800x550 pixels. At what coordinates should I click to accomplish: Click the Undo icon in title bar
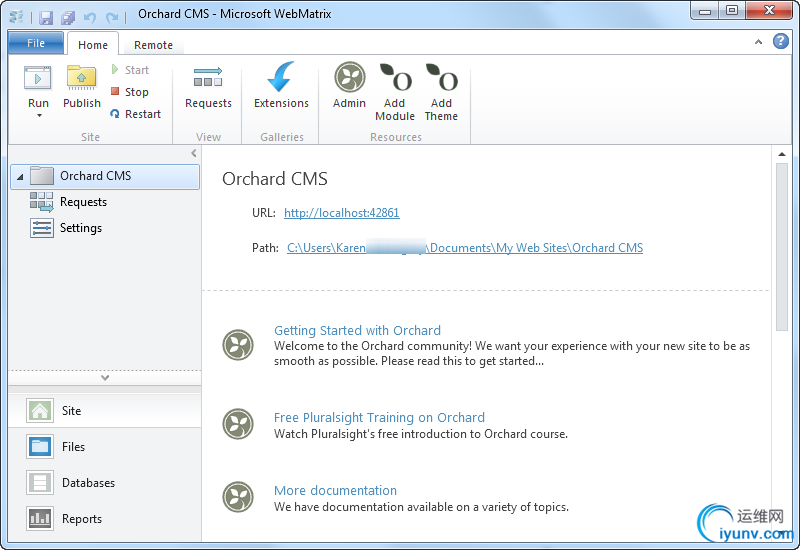tap(90, 18)
